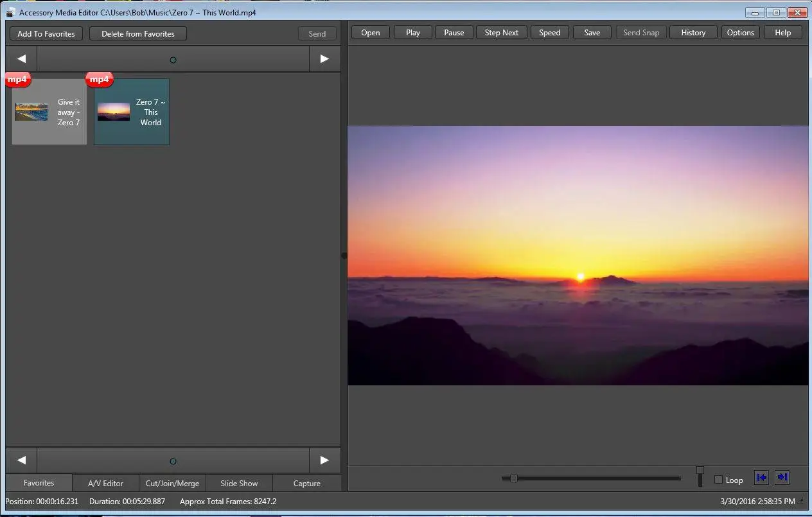Enable the Loop checkbox
This screenshot has width=812, height=517.
click(x=719, y=480)
